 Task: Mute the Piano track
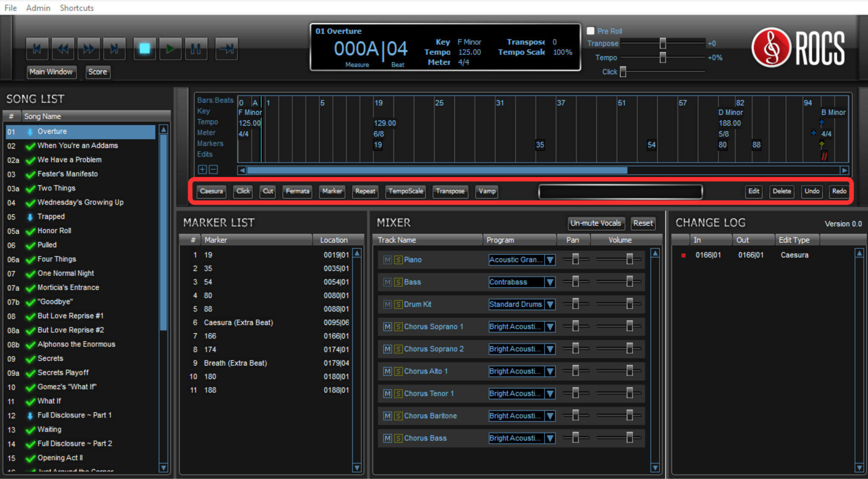pos(387,260)
